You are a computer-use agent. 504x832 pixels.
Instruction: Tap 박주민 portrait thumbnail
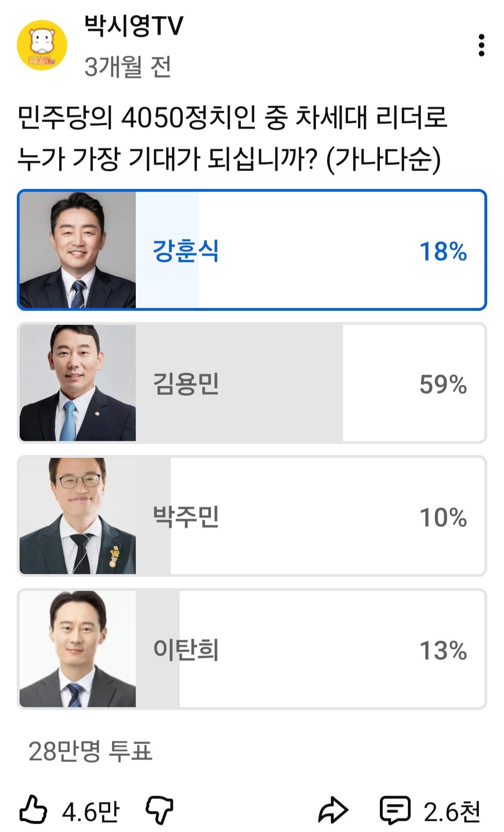pyautogui.click(x=77, y=516)
